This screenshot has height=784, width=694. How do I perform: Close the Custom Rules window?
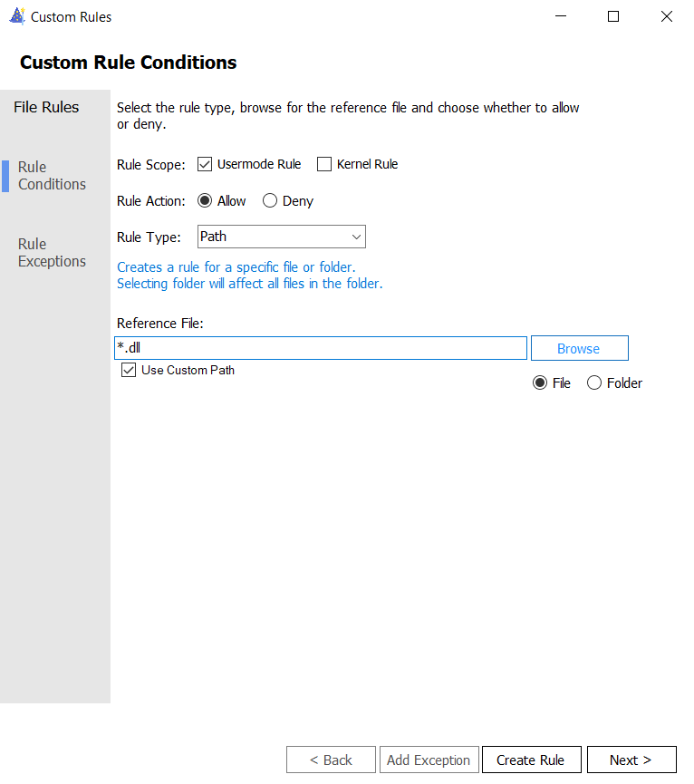[667, 16]
